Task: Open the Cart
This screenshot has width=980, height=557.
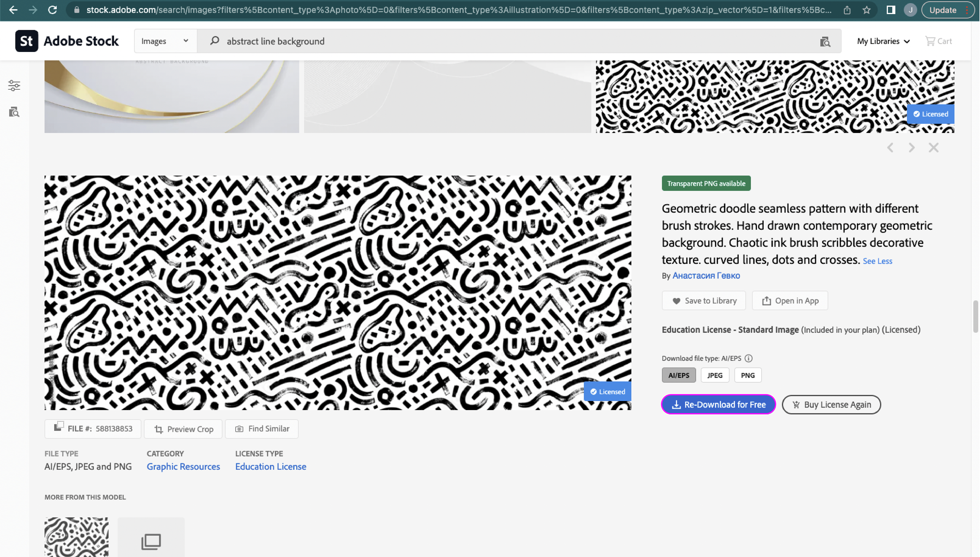Action: (x=938, y=41)
